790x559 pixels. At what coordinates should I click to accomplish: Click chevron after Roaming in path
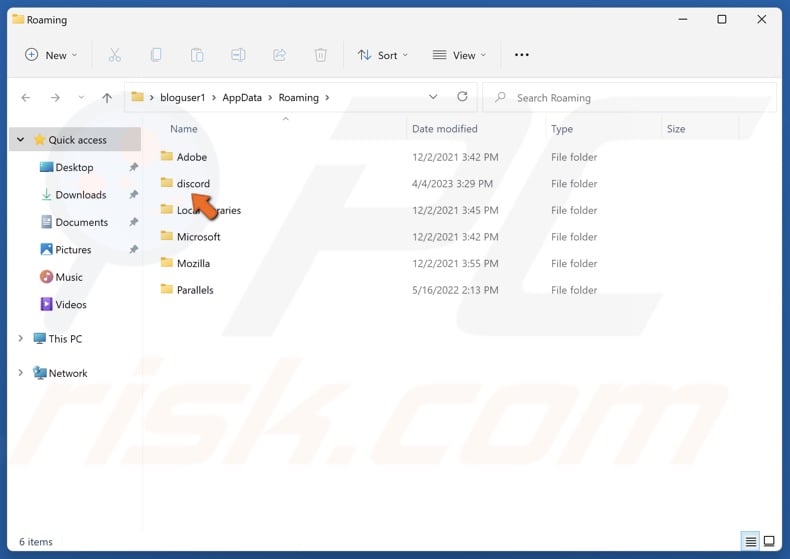pos(327,98)
